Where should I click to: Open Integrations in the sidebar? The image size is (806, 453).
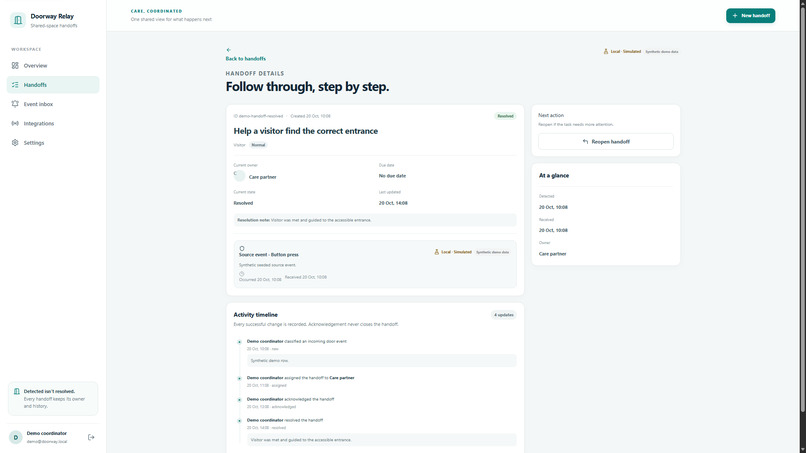(x=53, y=123)
